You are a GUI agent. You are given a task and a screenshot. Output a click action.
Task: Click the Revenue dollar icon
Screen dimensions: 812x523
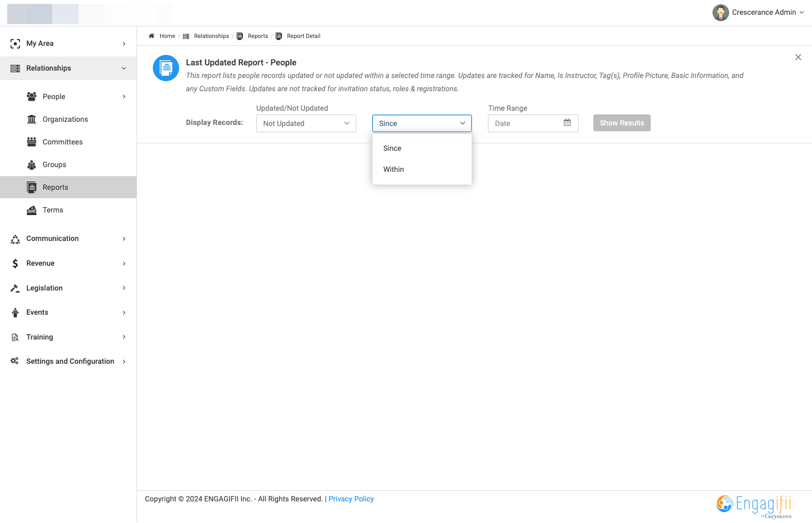coord(15,264)
